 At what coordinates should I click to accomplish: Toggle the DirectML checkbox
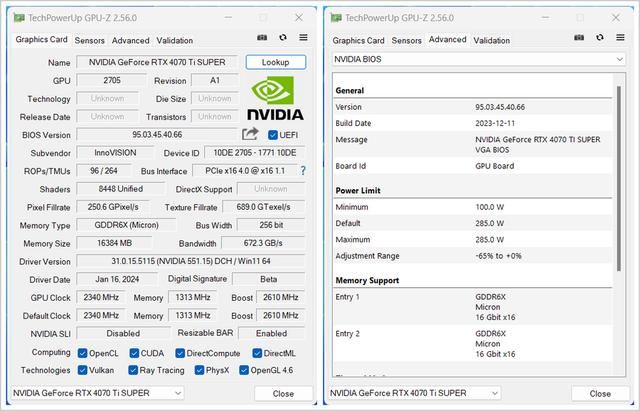click(x=257, y=353)
